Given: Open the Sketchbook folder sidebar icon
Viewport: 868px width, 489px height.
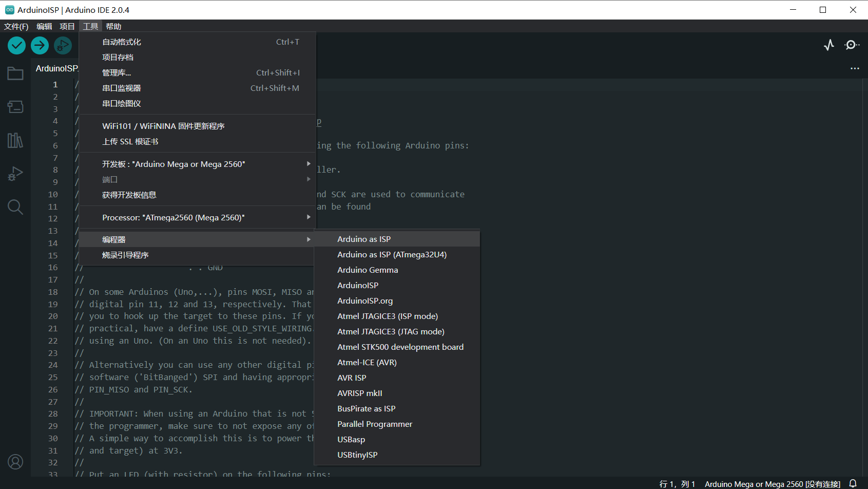Looking at the screenshot, I should tap(15, 73).
